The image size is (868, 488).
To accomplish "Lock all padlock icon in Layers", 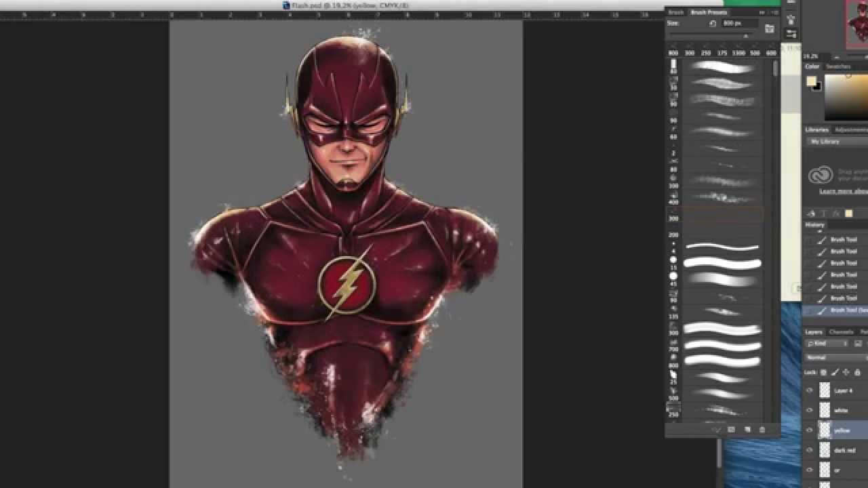I will pyautogui.click(x=857, y=372).
